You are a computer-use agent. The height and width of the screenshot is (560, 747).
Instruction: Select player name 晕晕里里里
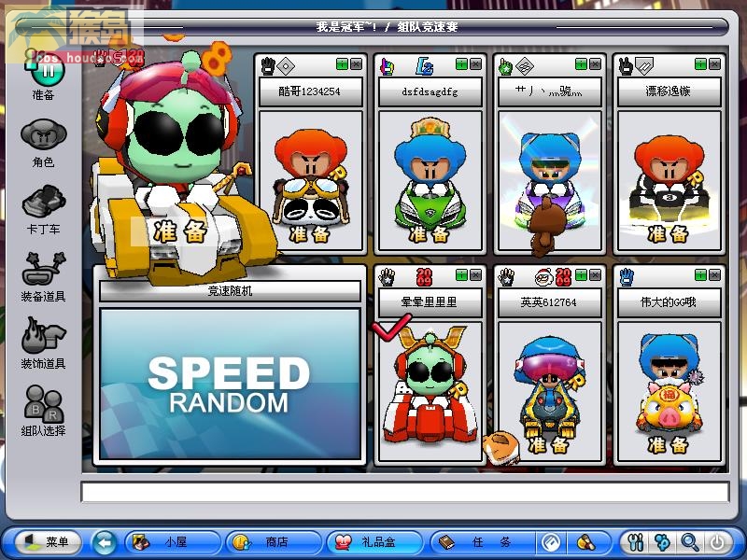(x=430, y=301)
